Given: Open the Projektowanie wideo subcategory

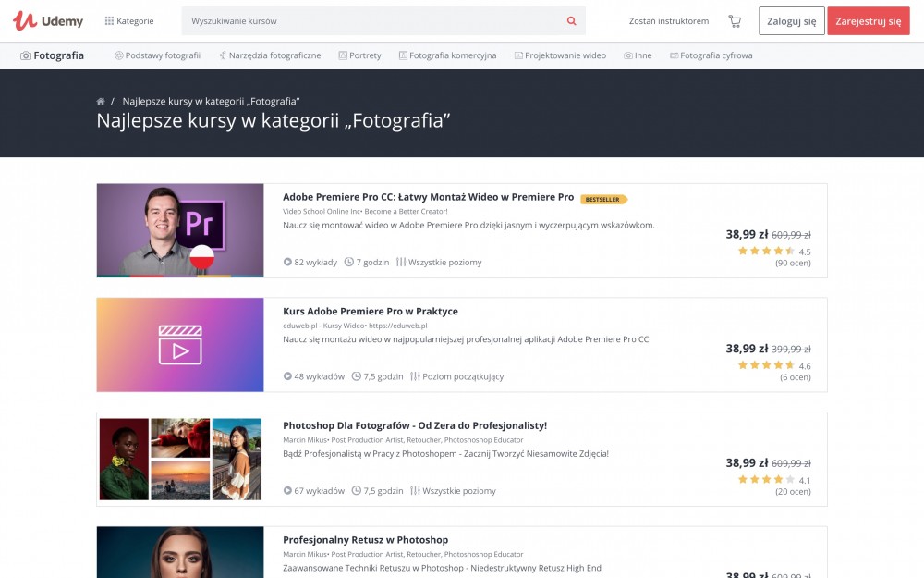Looking at the screenshot, I should (561, 55).
